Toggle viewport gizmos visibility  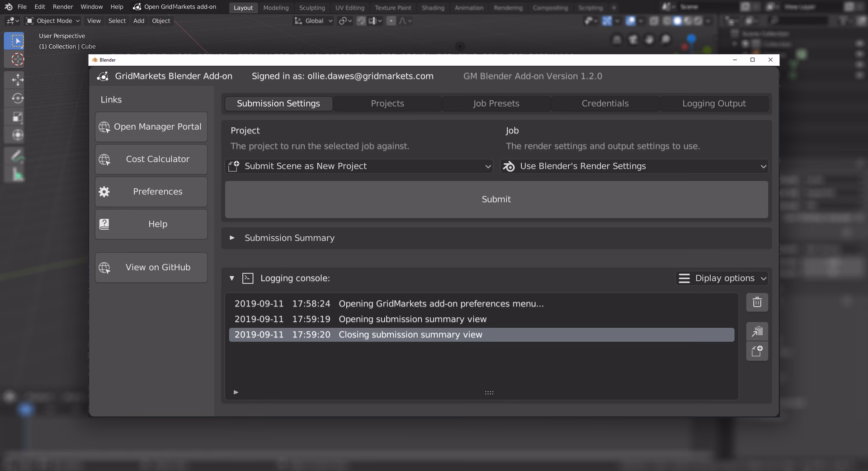607,21
